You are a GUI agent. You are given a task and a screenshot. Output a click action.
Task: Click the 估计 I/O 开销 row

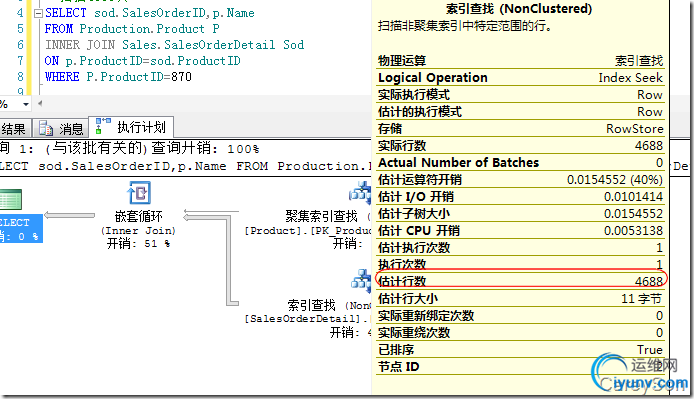click(x=520, y=196)
